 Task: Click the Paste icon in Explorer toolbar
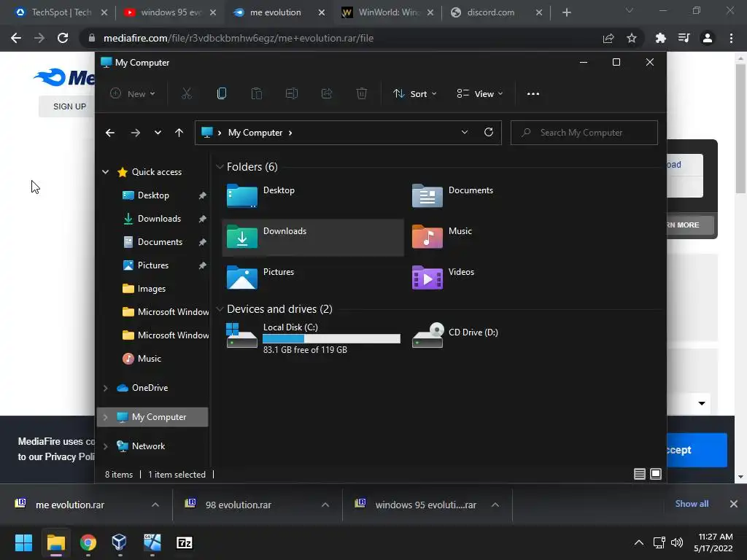coord(256,93)
